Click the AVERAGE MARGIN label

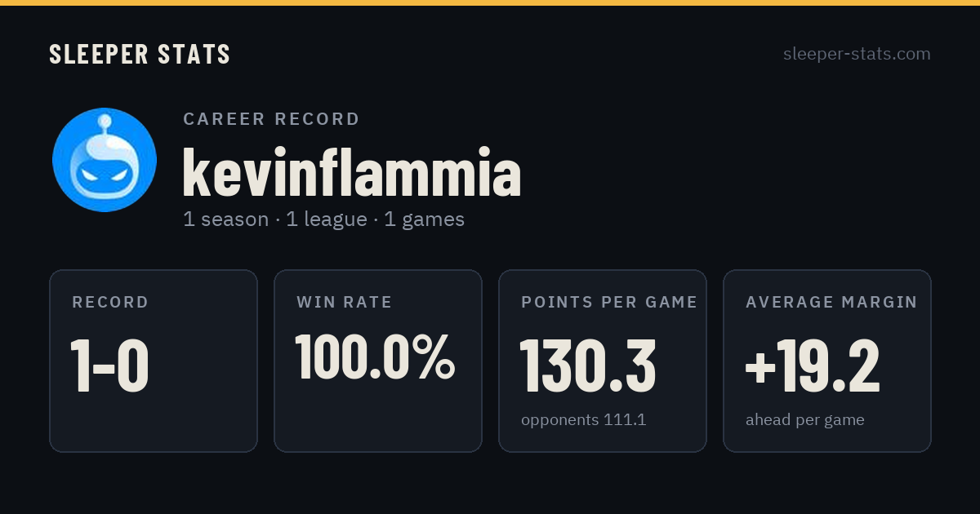pos(831,302)
